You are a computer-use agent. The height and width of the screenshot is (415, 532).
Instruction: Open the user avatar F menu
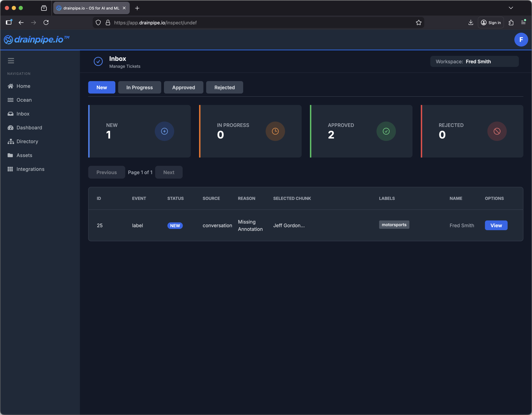[x=521, y=40]
